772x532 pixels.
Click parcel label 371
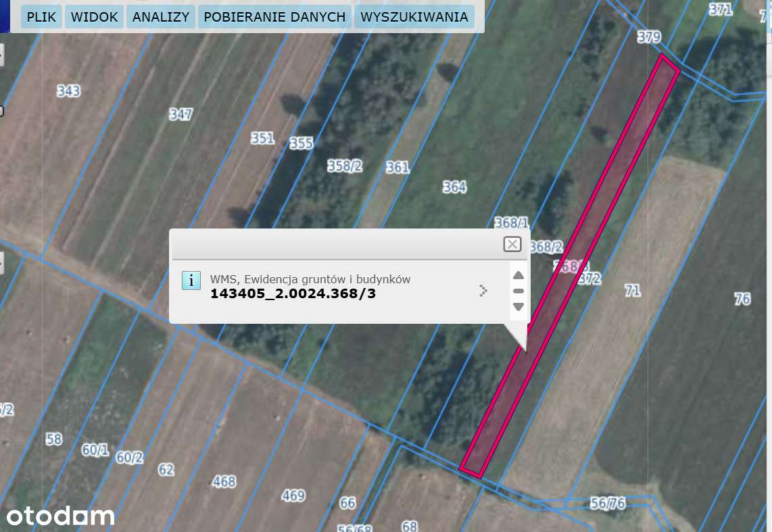point(721,9)
